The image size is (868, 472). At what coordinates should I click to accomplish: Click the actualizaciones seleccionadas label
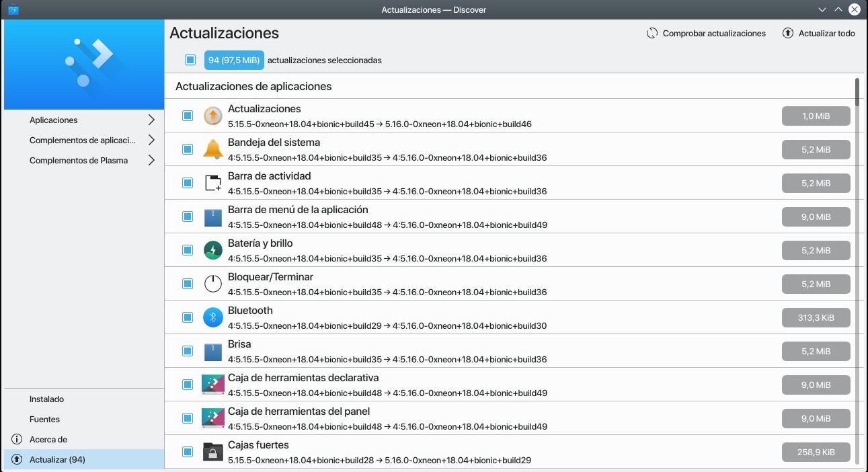(325, 60)
